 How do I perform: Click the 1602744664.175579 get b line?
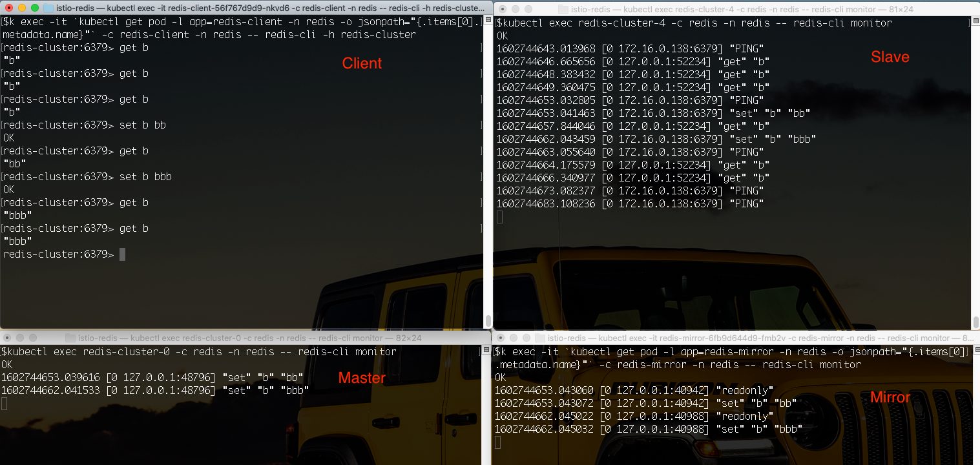tap(632, 165)
